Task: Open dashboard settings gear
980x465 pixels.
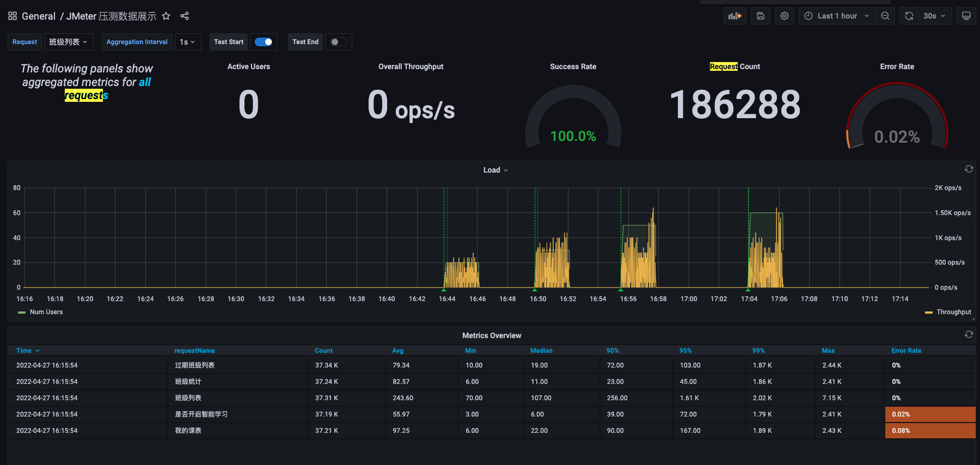Action: tap(785, 16)
